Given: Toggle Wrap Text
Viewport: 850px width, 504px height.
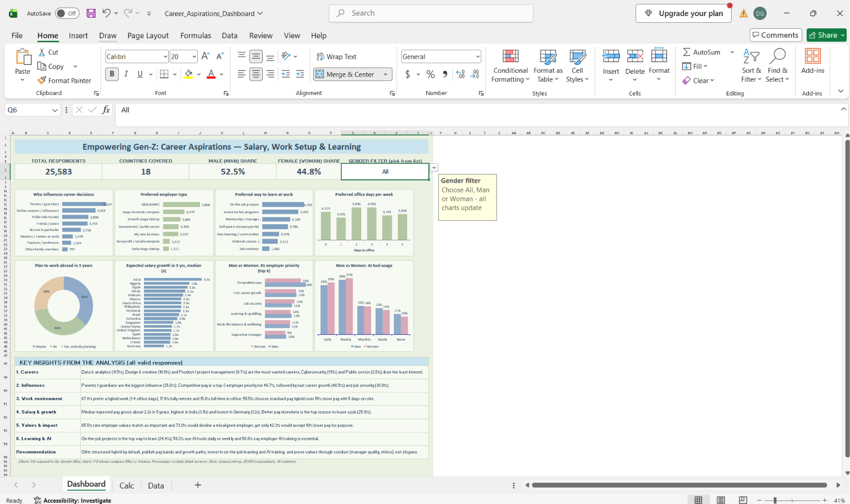Looking at the screenshot, I should tap(337, 57).
